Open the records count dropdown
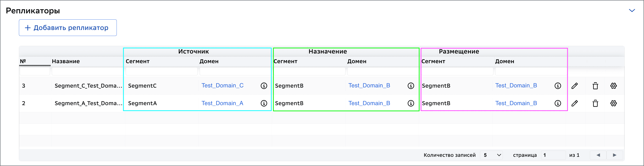The height and width of the screenshot is (166, 644). 492,155
